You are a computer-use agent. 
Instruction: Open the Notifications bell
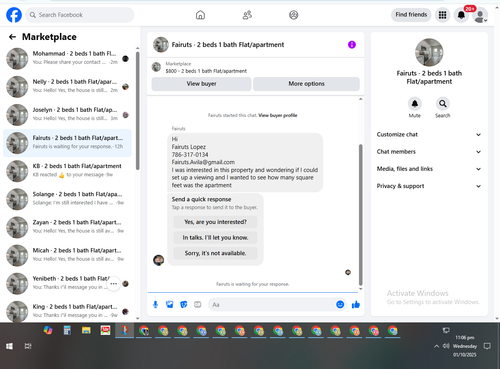coord(461,15)
